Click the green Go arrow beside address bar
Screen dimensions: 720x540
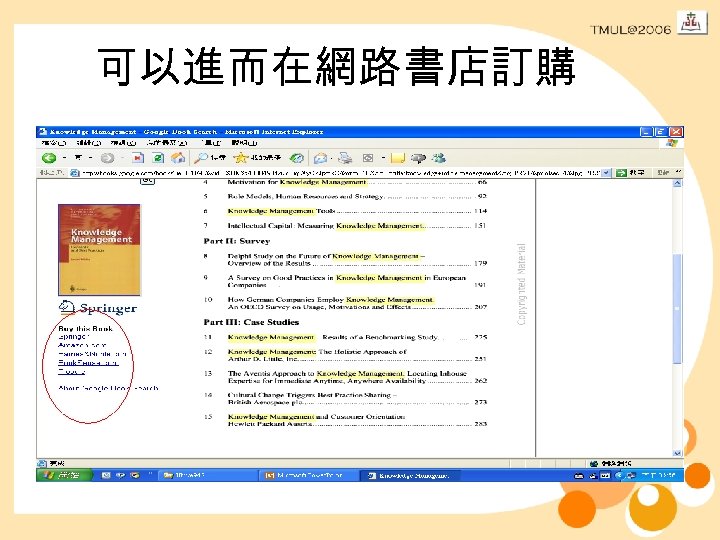pyautogui.click(x=621, y=173)
